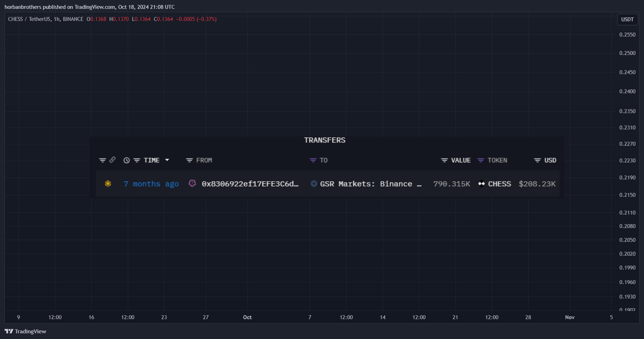Click the VALUE column header label
The image size is (644, 339).
click(461, 160)
